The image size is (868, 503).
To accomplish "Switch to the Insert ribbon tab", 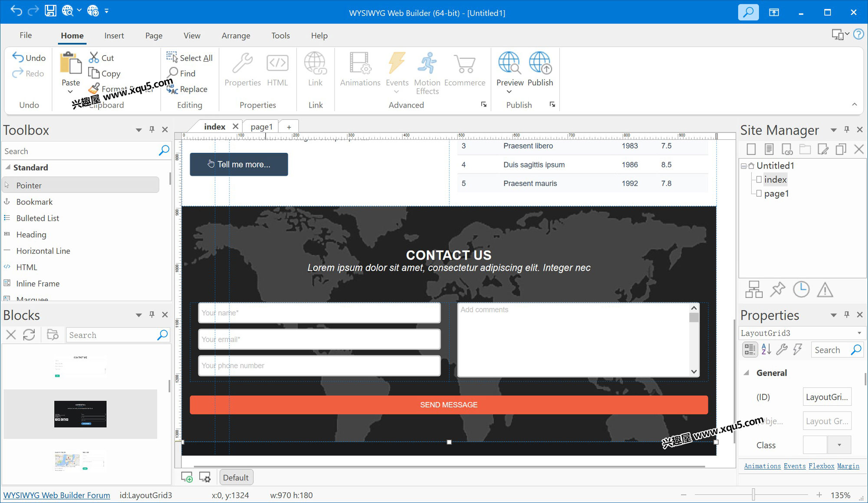I will tap(114, 36).
